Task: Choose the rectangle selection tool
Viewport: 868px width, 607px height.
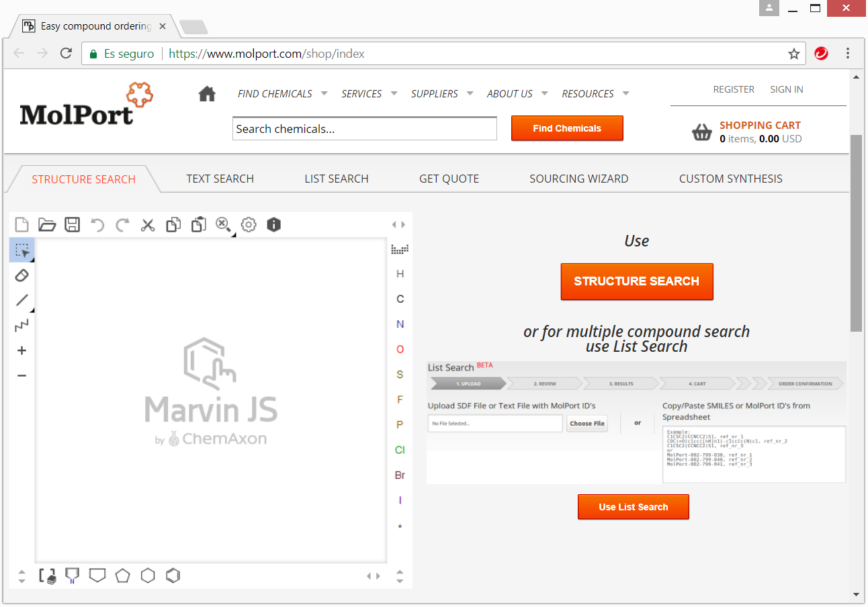Action: (22, 250)
